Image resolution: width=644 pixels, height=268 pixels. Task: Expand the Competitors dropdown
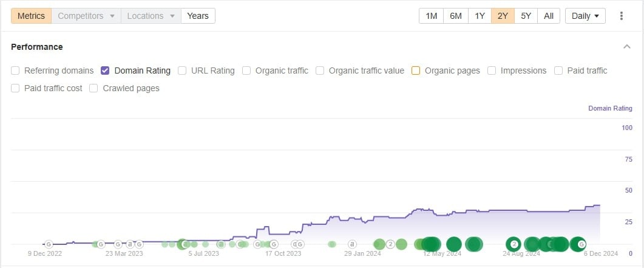[x=86, y=16]
